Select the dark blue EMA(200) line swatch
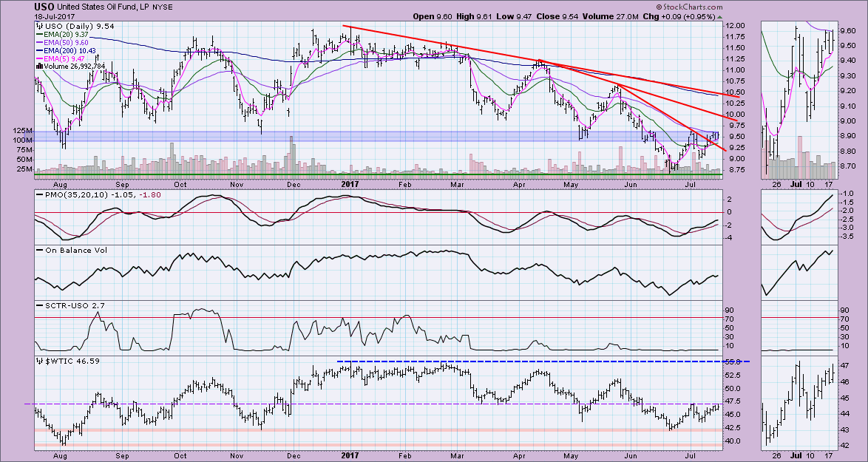Viewport: 868px width, 462px height. pyautogui.click(x=38, y=50)
